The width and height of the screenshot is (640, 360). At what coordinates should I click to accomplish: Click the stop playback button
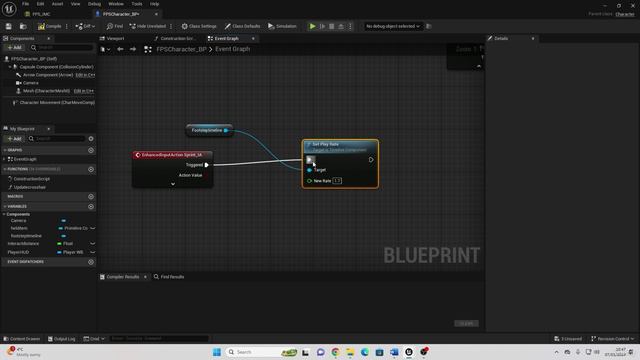[332, 26]
